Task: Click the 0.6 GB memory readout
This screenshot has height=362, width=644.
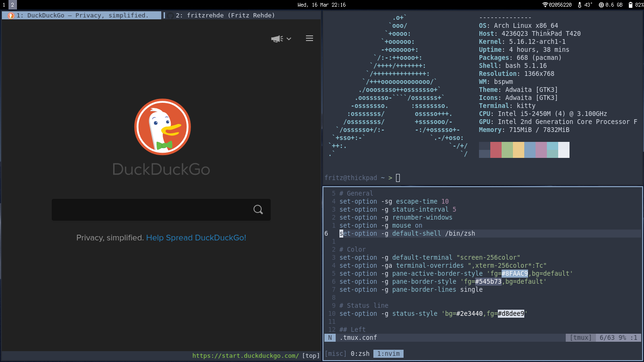Action: coord(614,5)
